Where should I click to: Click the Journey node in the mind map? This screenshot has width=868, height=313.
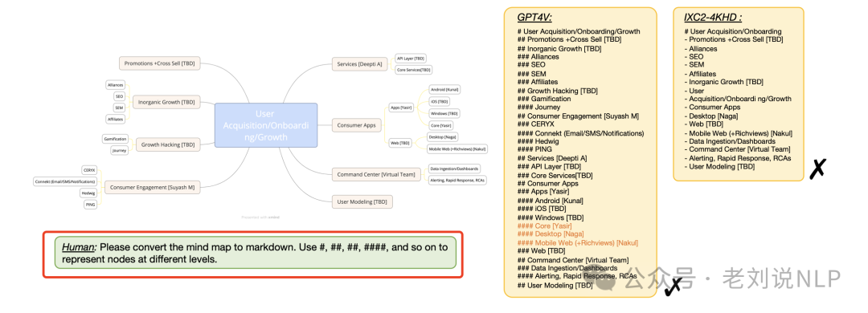pos(120,150)
